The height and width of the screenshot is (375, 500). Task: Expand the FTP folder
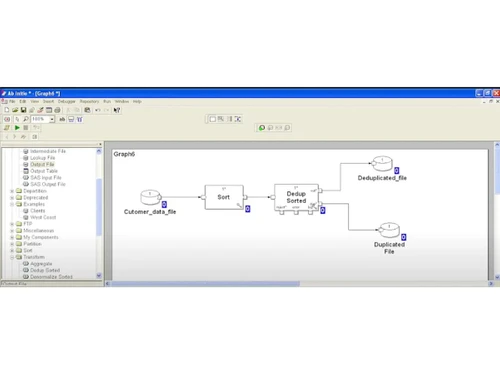[12, 224]
